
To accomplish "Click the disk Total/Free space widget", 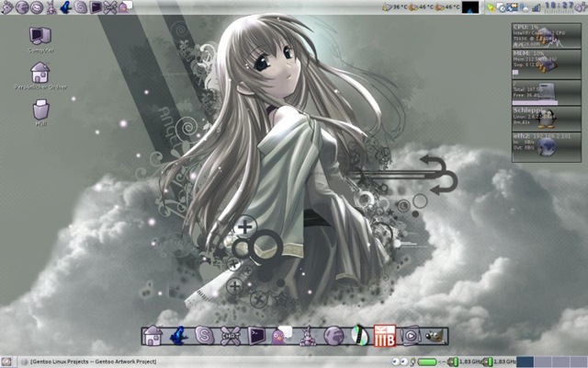I will 547,92.
